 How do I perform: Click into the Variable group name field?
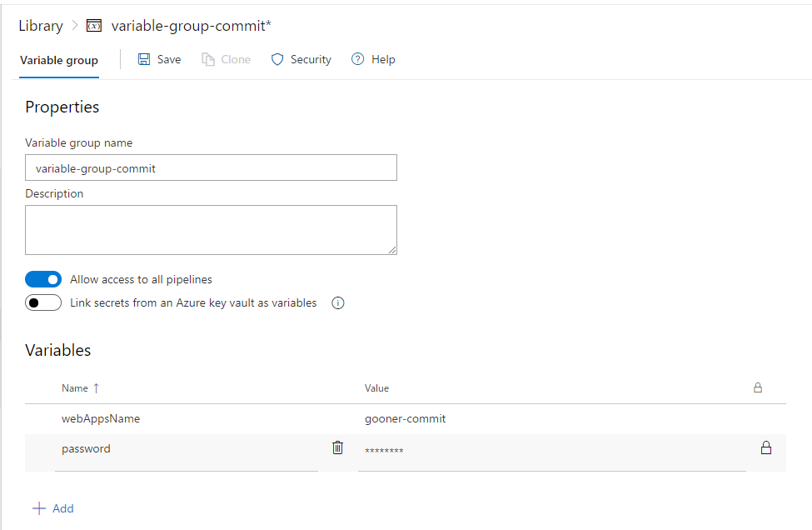point(211,168)
